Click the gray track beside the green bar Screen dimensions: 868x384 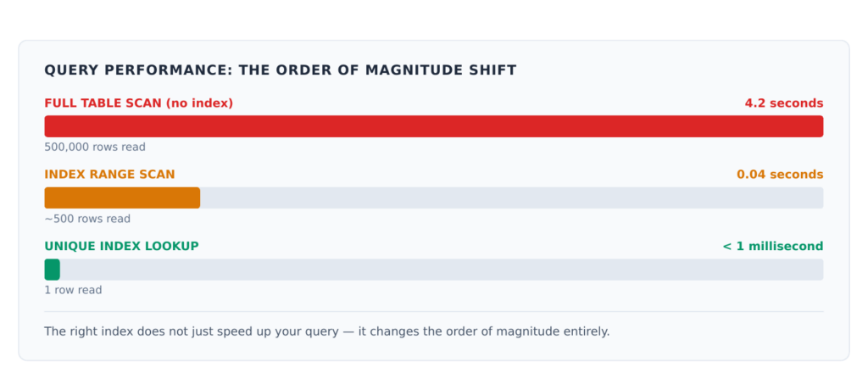point(442,270)
